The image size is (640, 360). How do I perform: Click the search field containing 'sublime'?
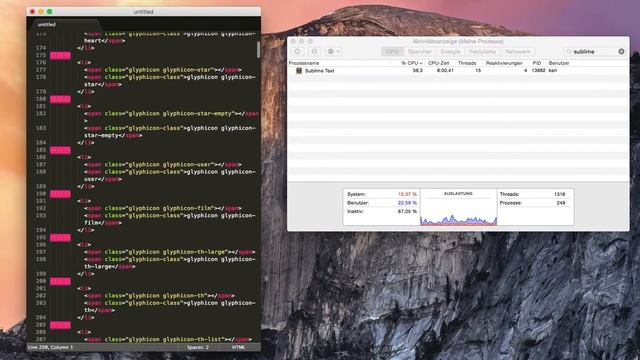(595, 52)
